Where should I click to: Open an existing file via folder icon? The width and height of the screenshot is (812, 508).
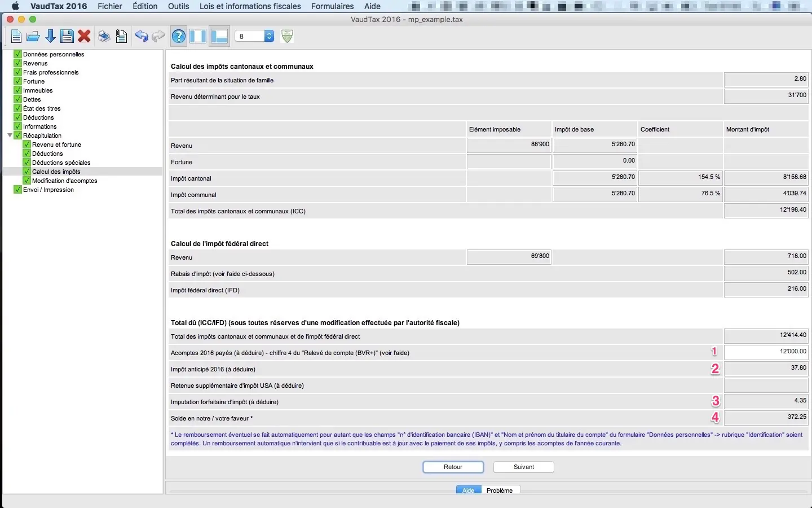[33, 37]
